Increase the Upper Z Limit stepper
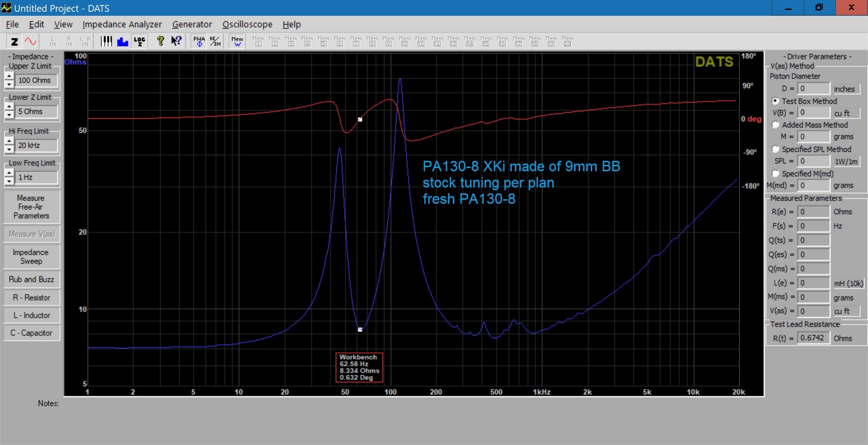This screenshot has width=868, height=445. point(9,76)
